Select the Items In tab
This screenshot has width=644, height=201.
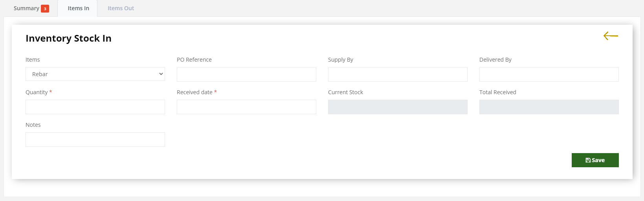tap(78, 8)
